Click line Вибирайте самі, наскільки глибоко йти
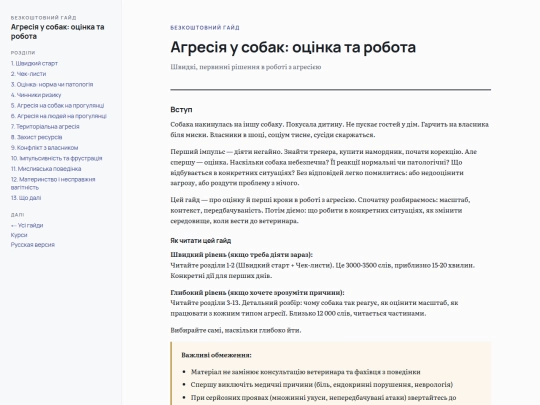 [x=236, y=330]
